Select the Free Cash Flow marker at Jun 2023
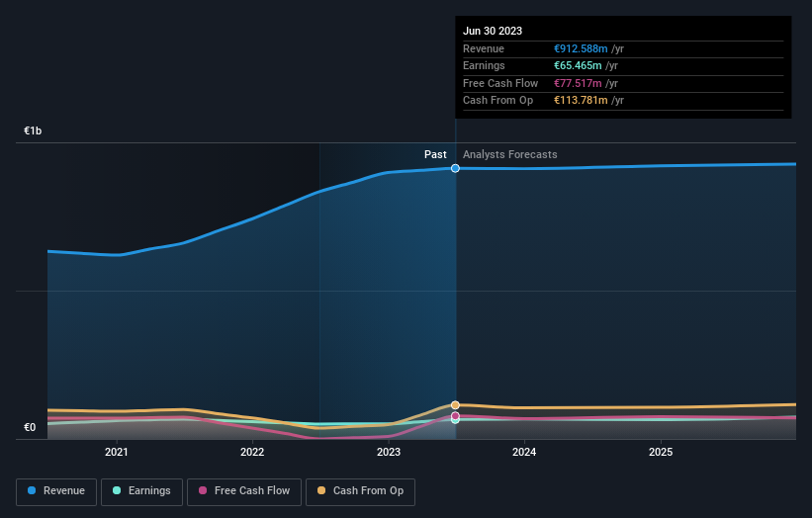 (455, 415)
